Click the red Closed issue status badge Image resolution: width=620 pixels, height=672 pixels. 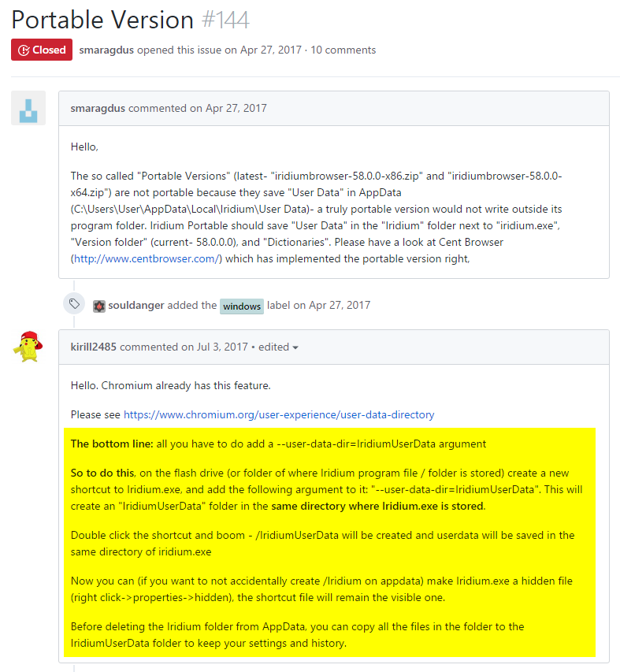(42, 50)
